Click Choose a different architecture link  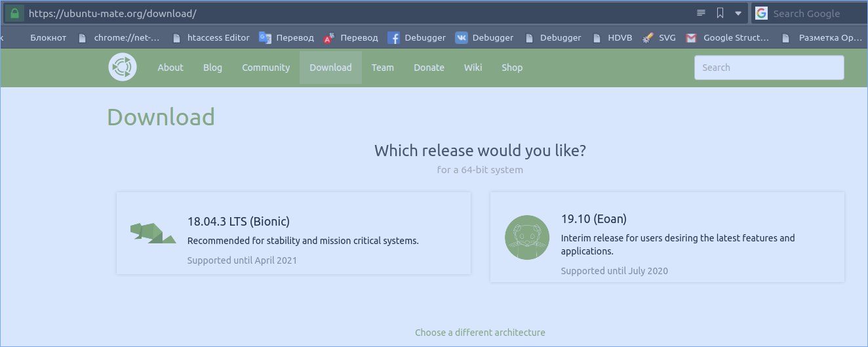[480, 333]
